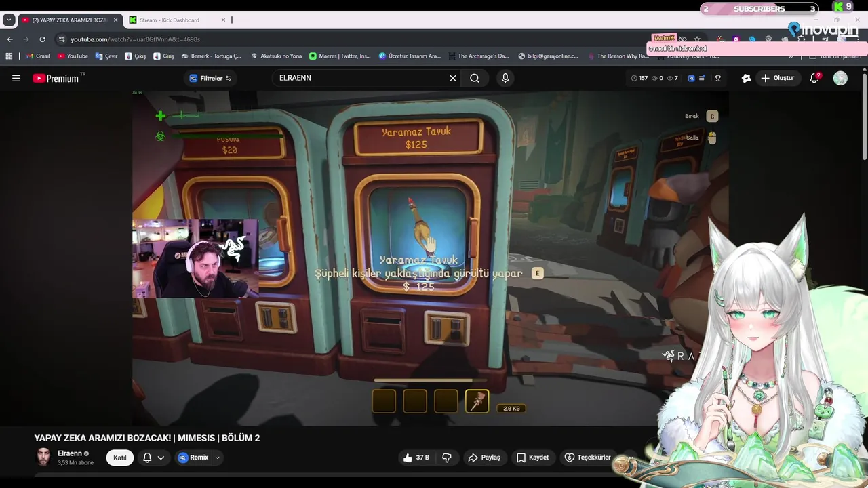Click the Katıl join button
The image size is (868, 488).
(120, 457)
